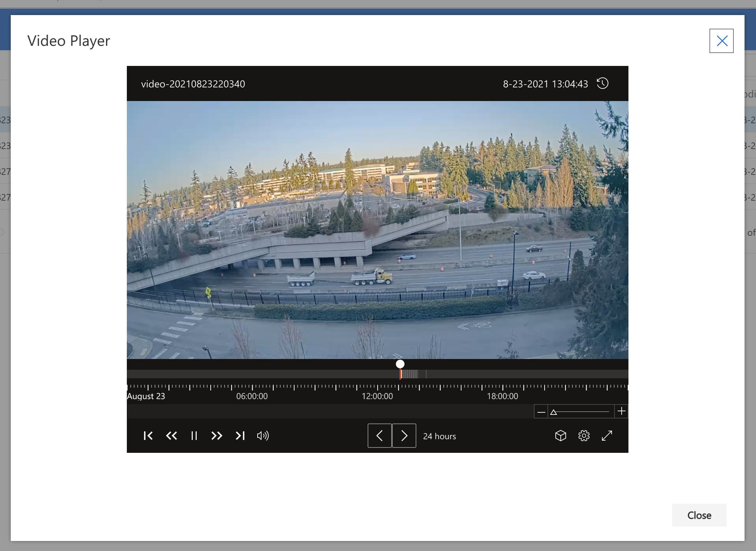756x551 pixels.
Task: Enter fullscreen with the expand arrows icon
Action: [607, 436]
